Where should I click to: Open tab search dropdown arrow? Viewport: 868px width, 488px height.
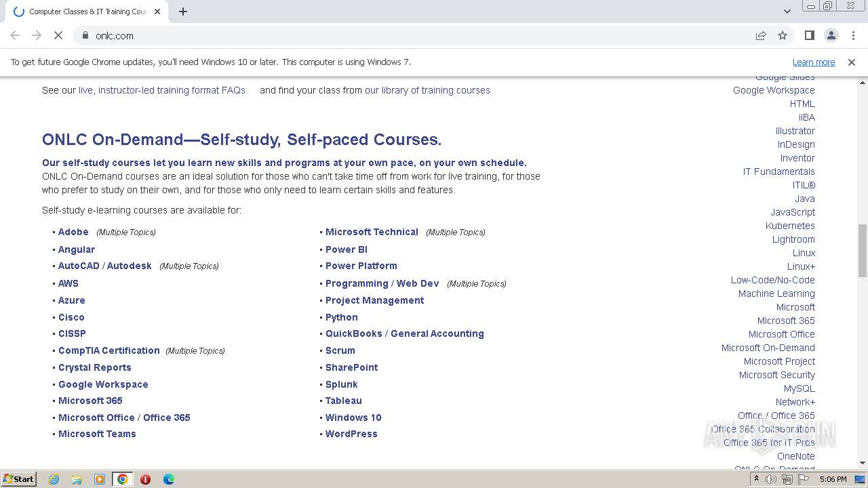click(787, 12)
